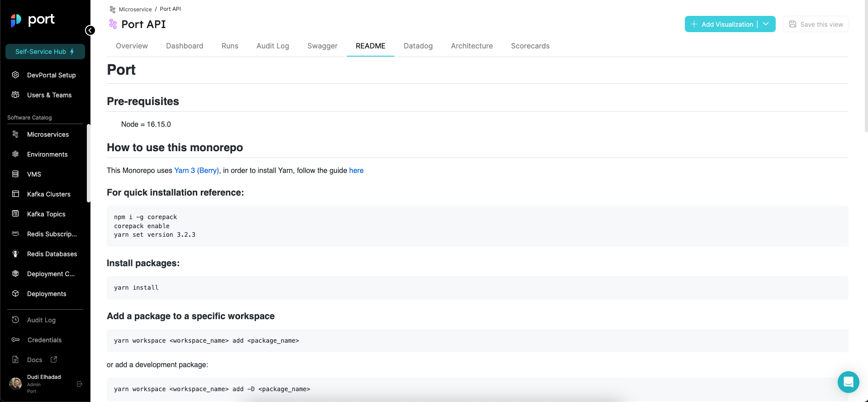Image resolution: width=868 pixels, height=402 pixels.
Task: Click the Credentials key icon
Action: click(15, 340)
